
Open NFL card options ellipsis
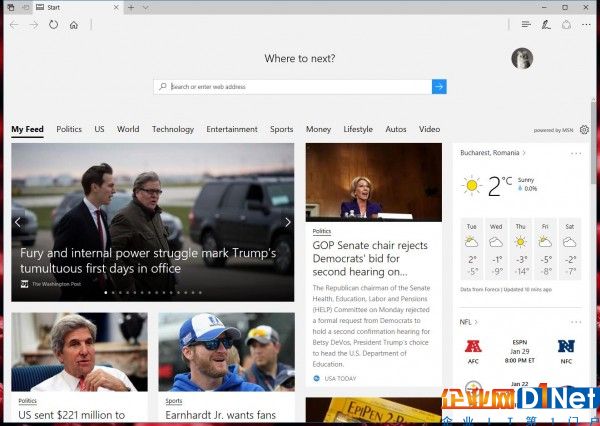click(x=576, y=322)
